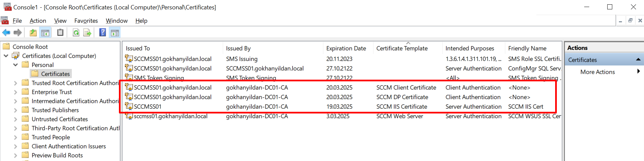Click More Actions in the Actions pane

pos(598,72)
